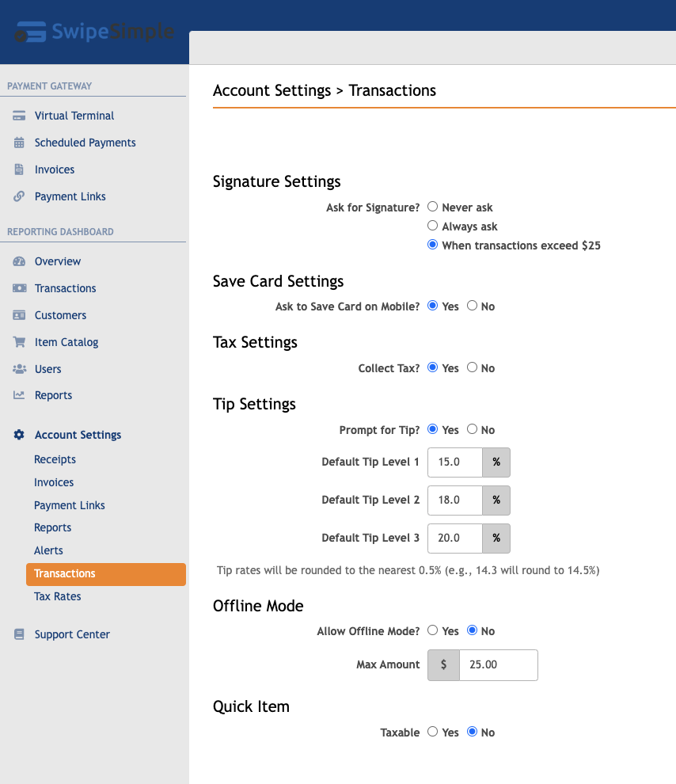Set Quick Item Taxable to Yes

point(433,732)
